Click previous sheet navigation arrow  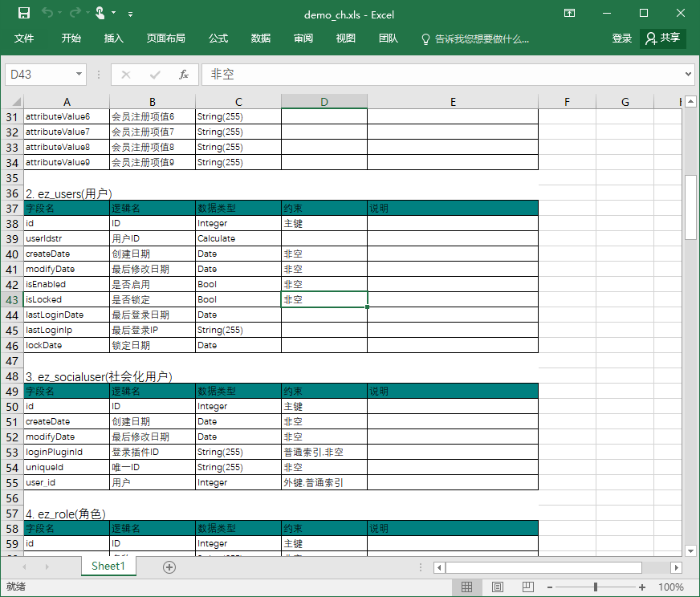(x=24, y=567)
